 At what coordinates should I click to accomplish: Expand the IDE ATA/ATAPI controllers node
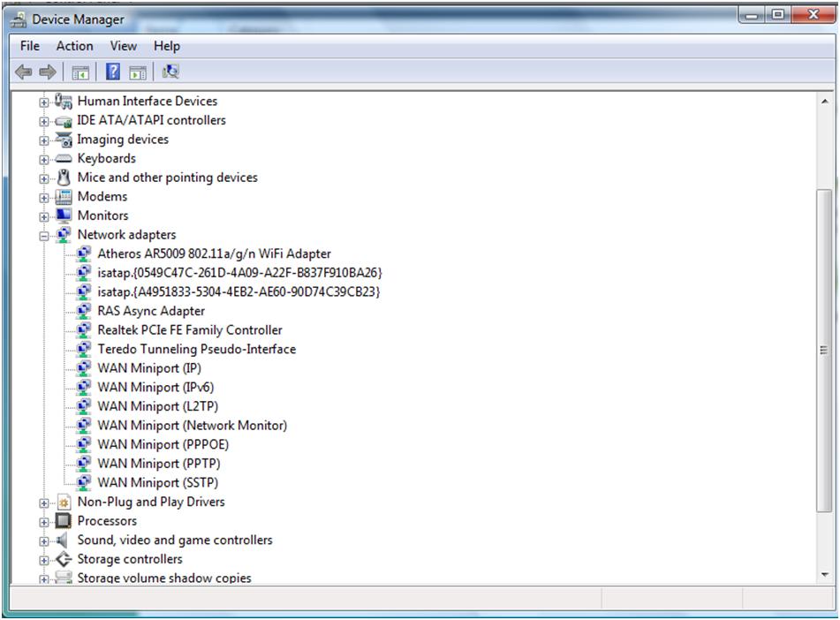point(44,122)
